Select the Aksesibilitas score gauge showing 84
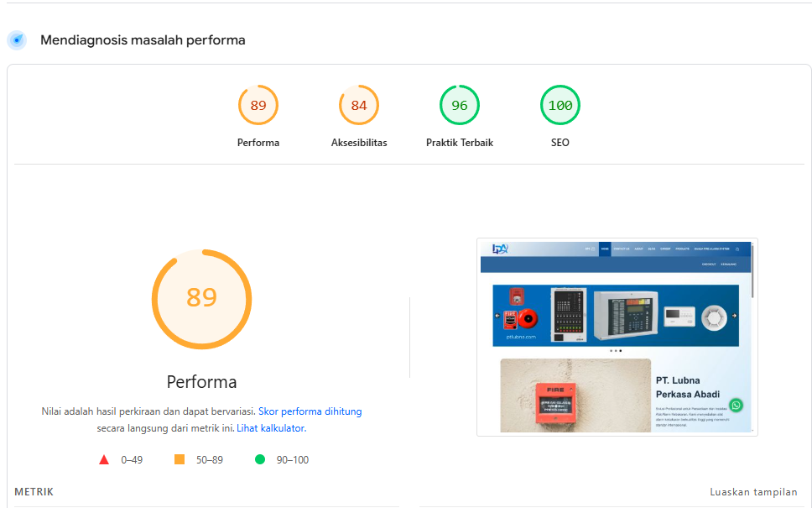The image size is (812, 508). tap(359, 105)
